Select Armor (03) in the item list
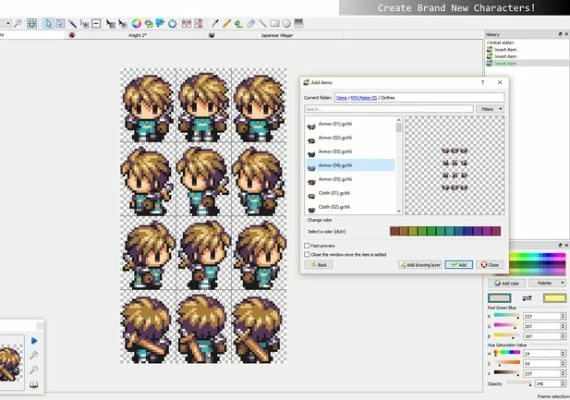Viewport: 570px width, 400px height. (350, 152)
